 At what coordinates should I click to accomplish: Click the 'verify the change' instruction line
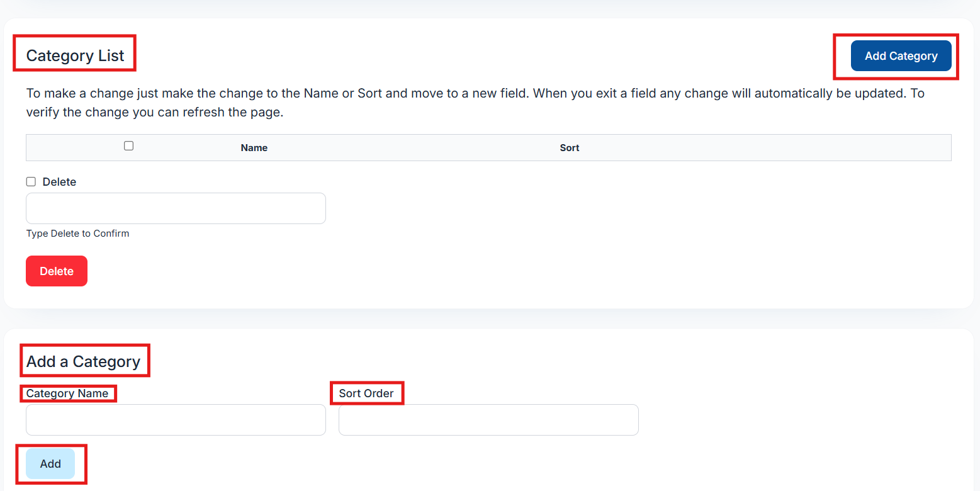pyautogui.click(x=154, y=113)
